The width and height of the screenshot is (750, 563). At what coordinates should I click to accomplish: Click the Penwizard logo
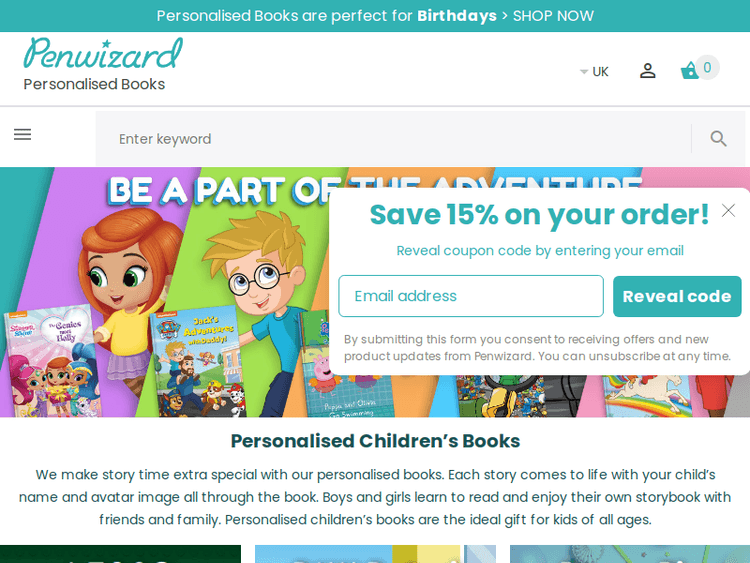[x=103, y=54]
